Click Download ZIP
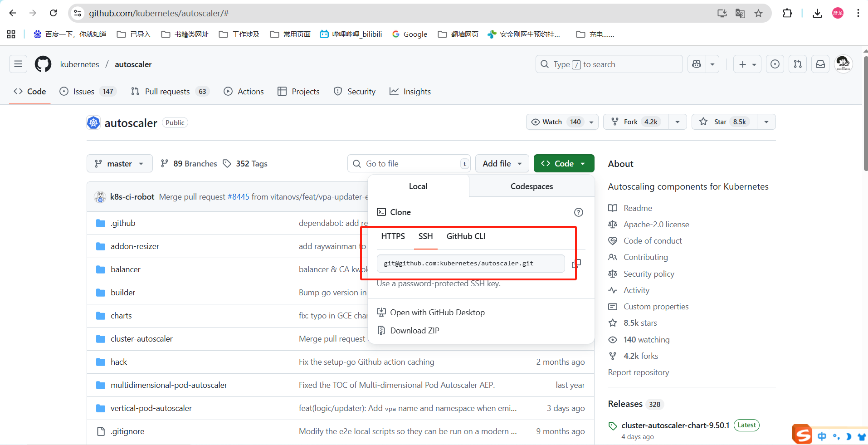This screenshot has width=868, height=445. click(408, 331)
